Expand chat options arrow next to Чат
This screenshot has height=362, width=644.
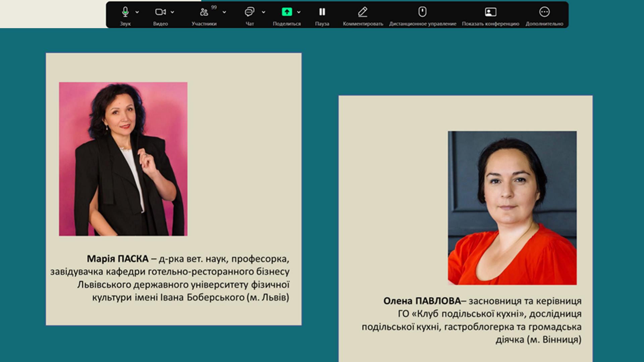pyautogui.click(x=264, y=12)
